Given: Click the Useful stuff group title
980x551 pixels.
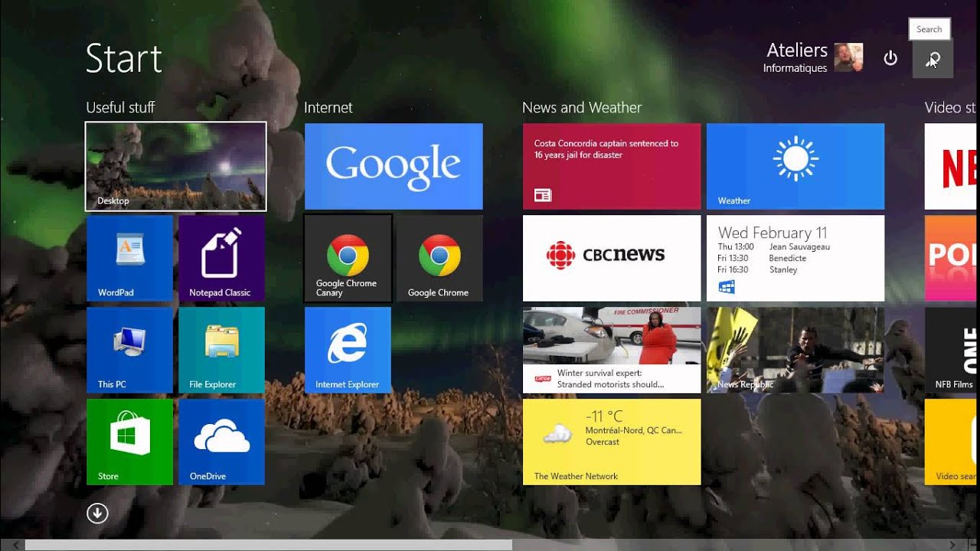Looking at the screenshot, I should point(120,107).
